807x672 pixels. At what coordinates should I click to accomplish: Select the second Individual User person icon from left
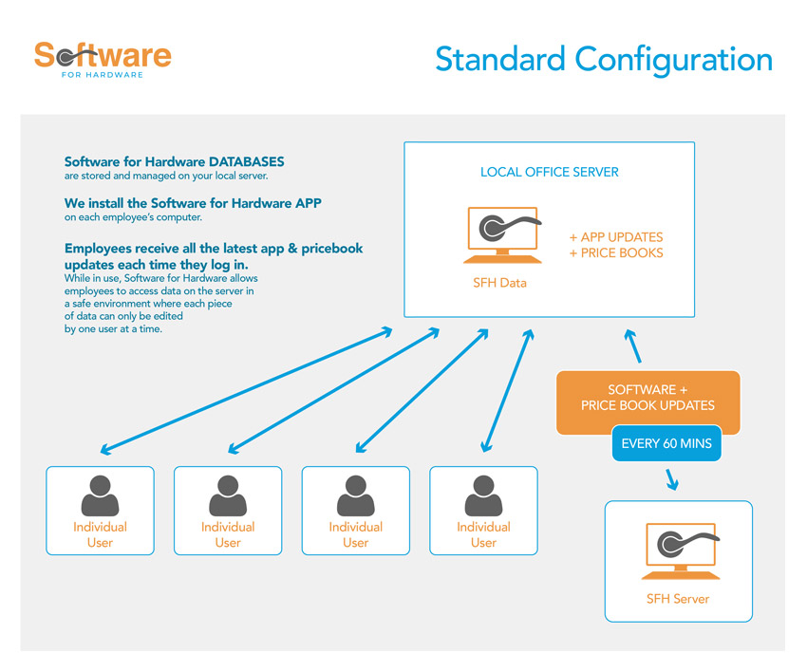click(228, 496)
